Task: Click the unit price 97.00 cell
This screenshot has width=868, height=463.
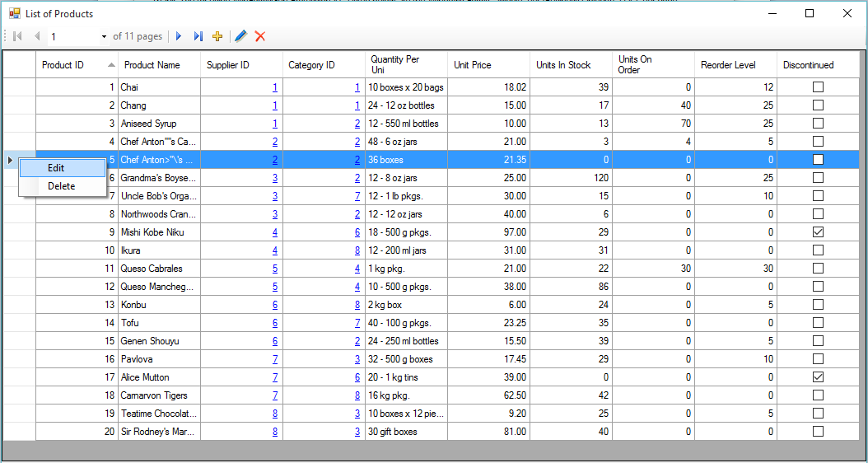Action: 489,232
